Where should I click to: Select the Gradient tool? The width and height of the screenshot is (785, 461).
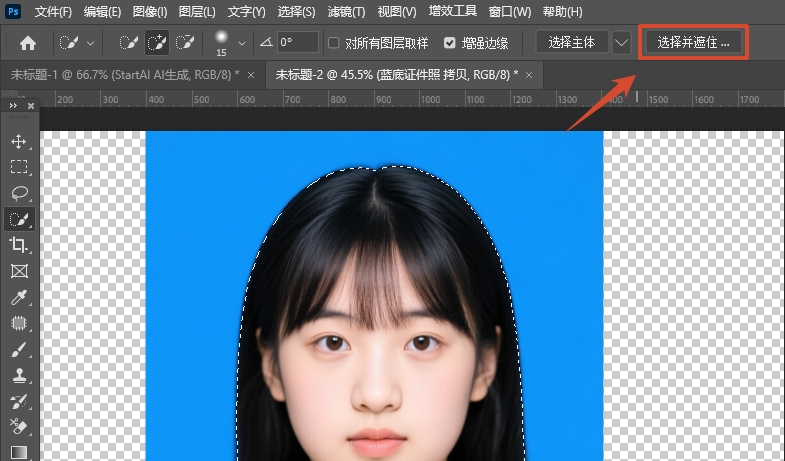point(19,452)
